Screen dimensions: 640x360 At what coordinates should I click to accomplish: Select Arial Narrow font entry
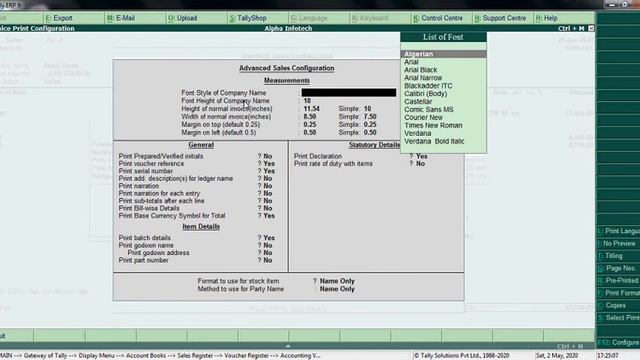[x=423, y=78]
